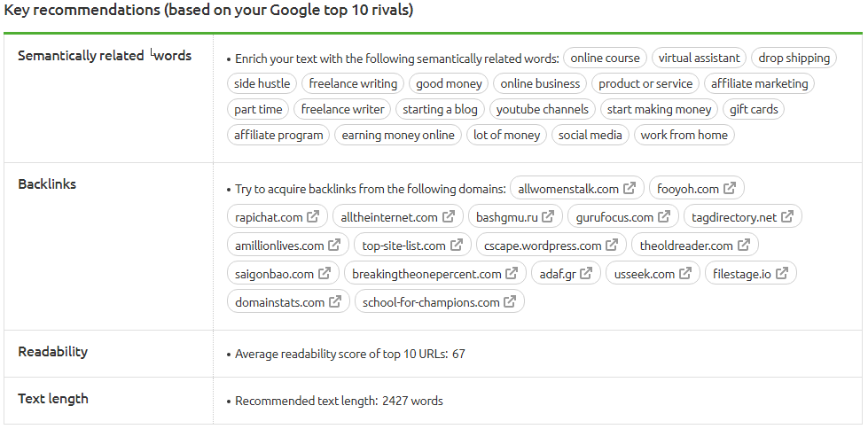This screenshot has width=868, height=429.
Task: Click the 'drop shipping' keyword chip
Action: [794, 58]
